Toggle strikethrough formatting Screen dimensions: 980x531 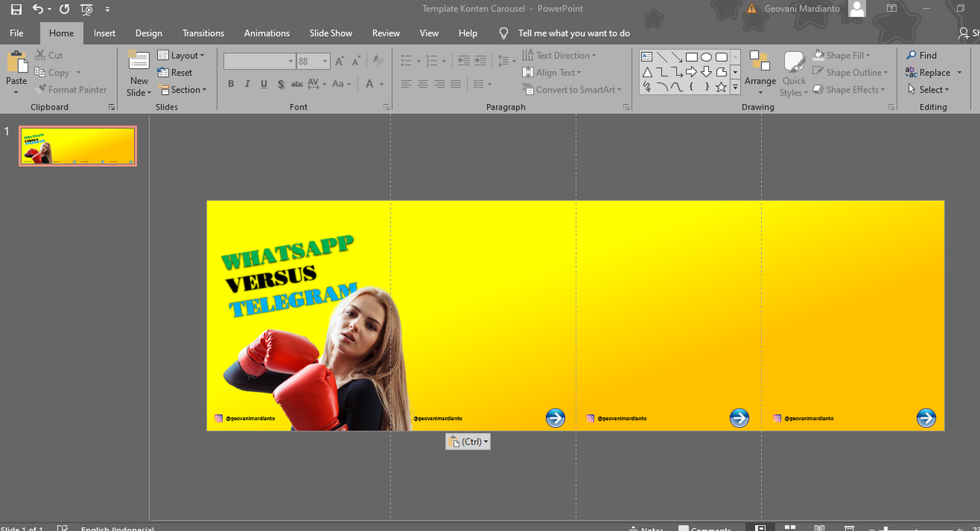[297, 84]
